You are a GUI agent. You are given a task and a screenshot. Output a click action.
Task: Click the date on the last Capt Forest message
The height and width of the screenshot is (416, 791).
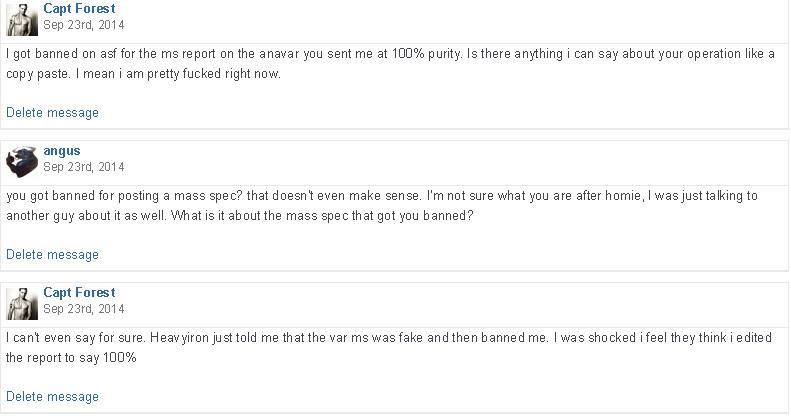(x=84, y=309)
